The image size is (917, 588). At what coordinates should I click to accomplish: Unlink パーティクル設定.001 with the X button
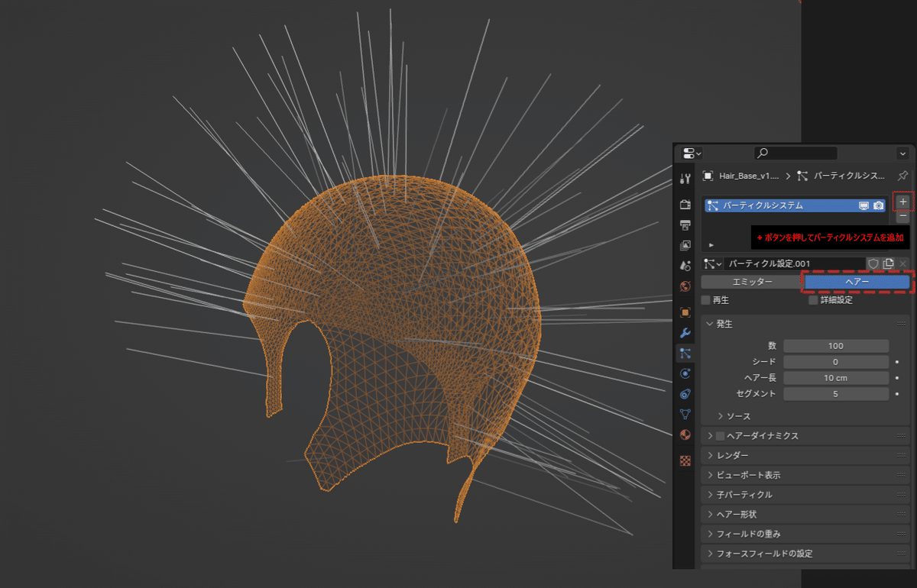(x=902, y=263)
